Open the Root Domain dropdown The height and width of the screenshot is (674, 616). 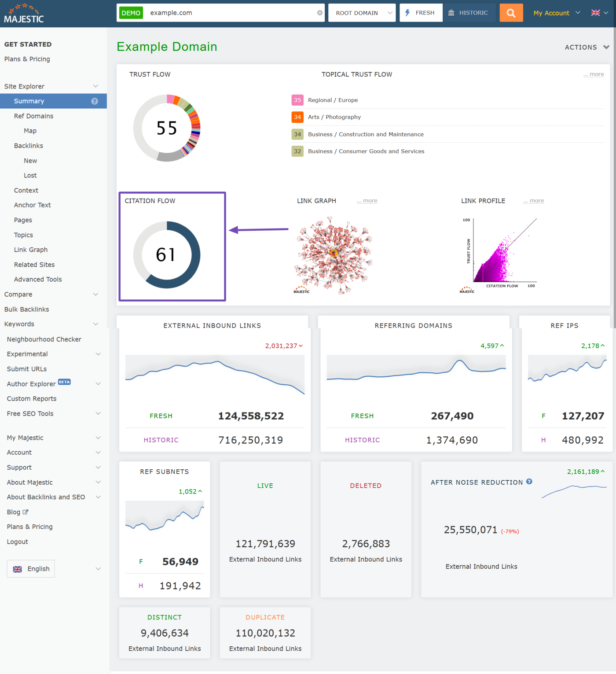(x=362, y=13)
